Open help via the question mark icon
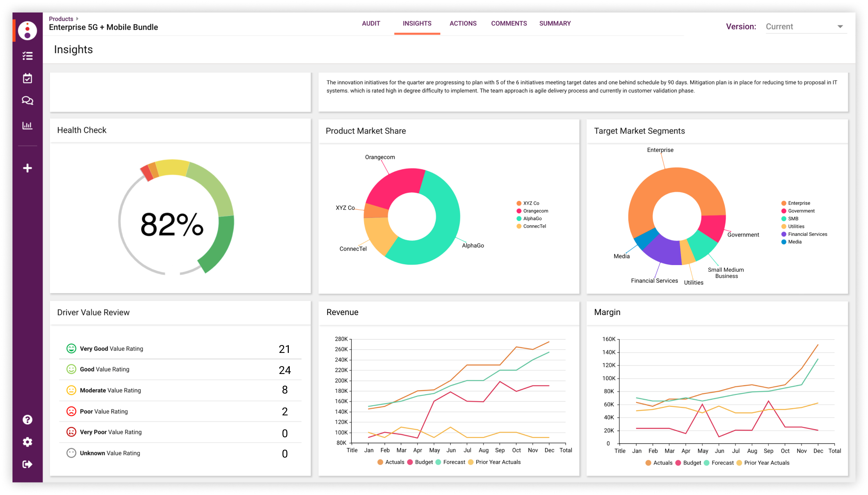Viewport: 868px width, 495px height. (27, 420)
